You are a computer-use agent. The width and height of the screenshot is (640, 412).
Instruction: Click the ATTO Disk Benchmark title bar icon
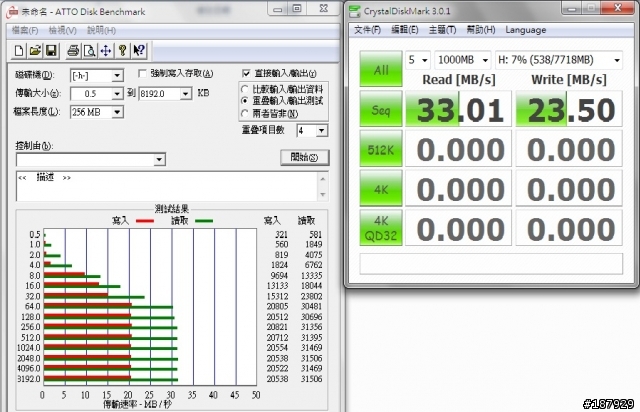(x=12, y=12)
